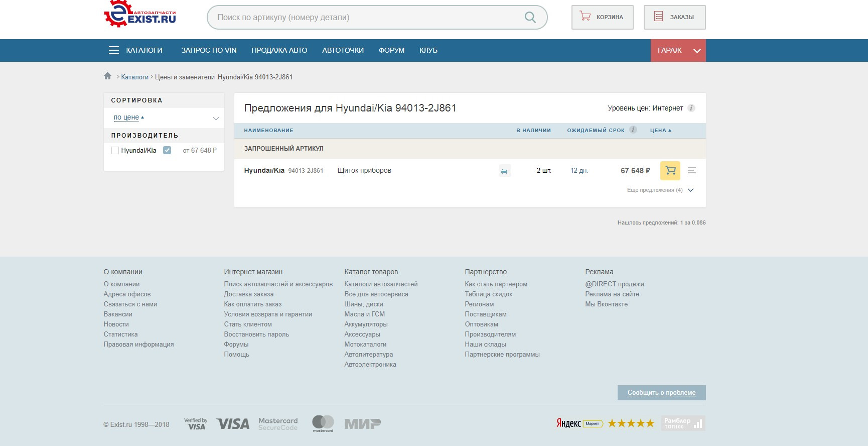Screen dimensions: 868x446
Task: Open Масла и ГСМ footer link
Action: coord(365,314)
